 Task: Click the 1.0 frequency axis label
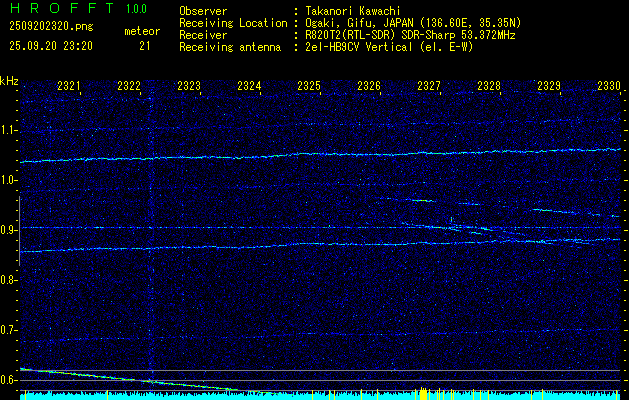tap(8, 180)
